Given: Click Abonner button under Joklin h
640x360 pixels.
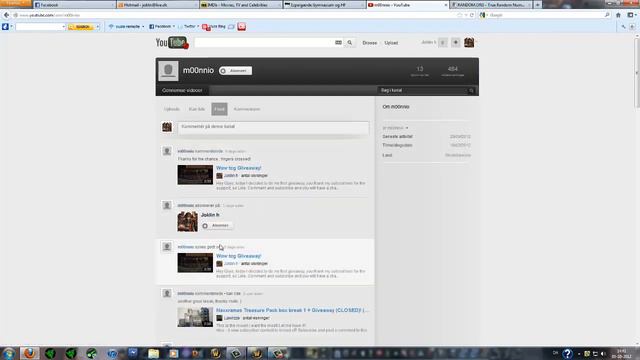Looking at the screenshot, I should tap(217, 225).
